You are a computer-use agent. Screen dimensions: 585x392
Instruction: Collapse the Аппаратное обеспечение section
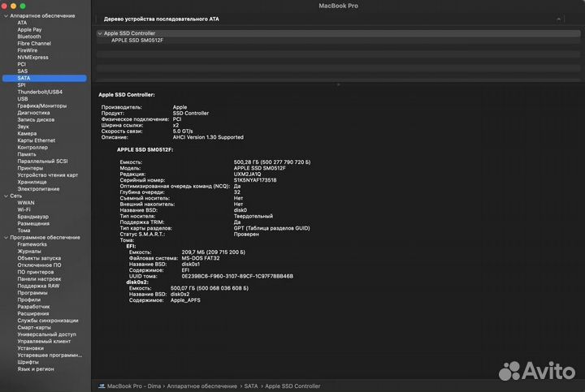[x=6, y=16]
